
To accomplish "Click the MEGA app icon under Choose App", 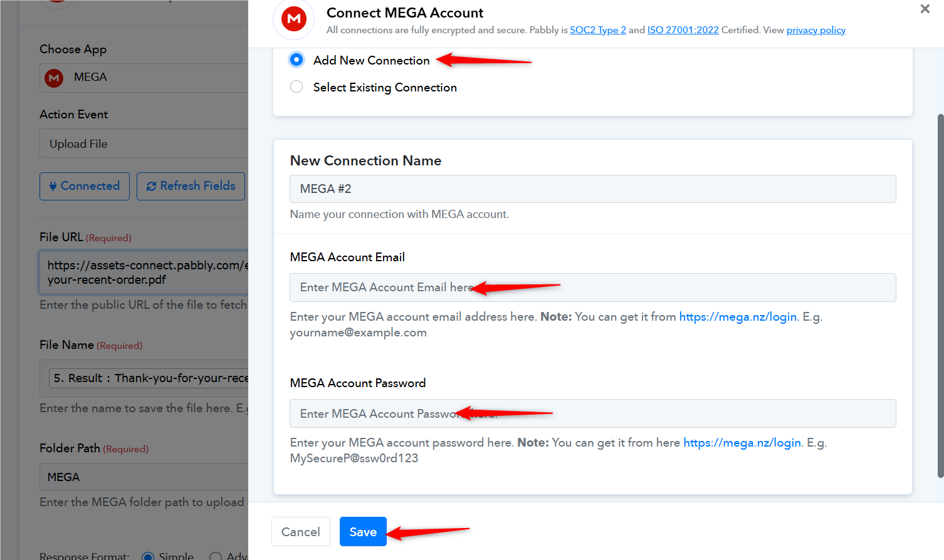I will pyautogui.click(x=54, y=78).
